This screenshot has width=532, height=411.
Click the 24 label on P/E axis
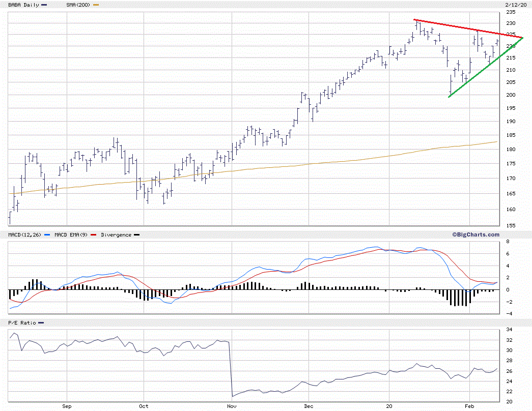pos(509,381)
